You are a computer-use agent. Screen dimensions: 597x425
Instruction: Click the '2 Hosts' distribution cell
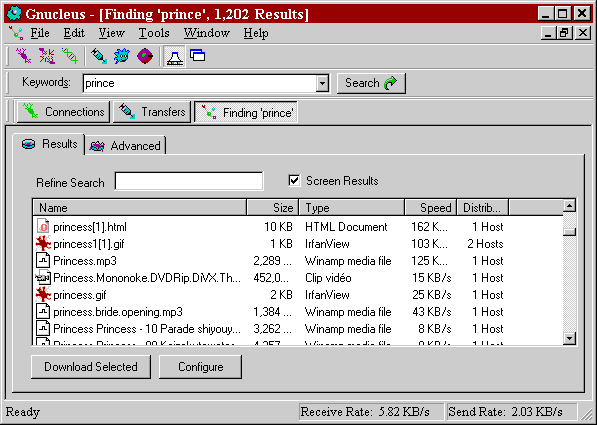tap(485, 244)
